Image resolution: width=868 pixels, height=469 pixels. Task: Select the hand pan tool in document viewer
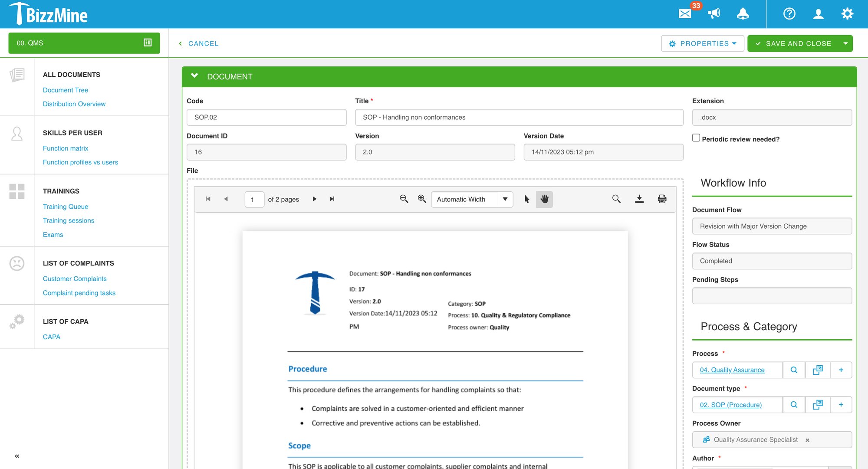coord(545,199)
